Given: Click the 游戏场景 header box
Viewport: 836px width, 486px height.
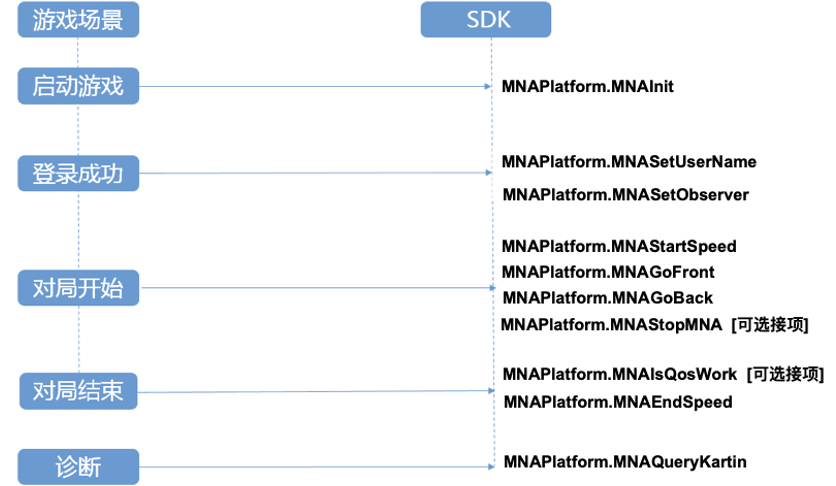Looking at the screenshot, I should click(78, 19).
